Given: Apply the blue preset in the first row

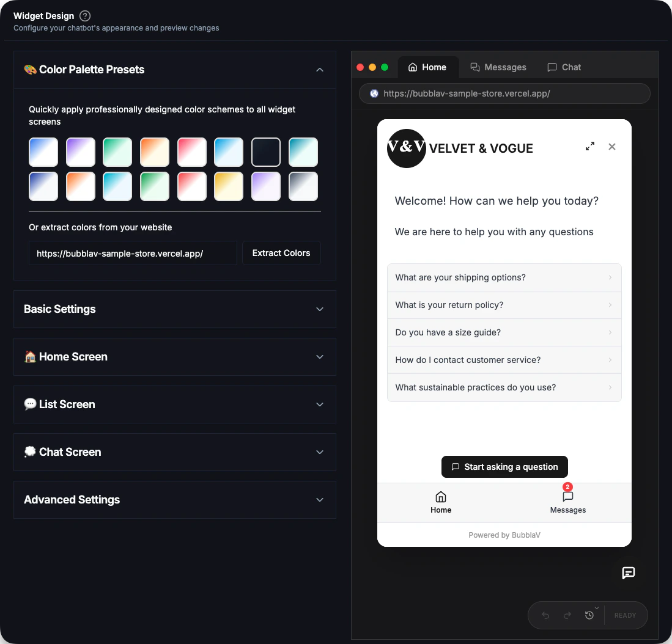Looking at the screenshot, I should 43,152.
